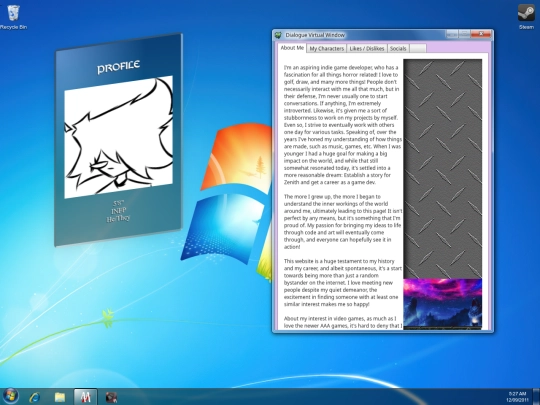Close the Dialogue Virtual Window
Image resolution: width=540 pixels, height=405 pixels.
coord(481,34)
